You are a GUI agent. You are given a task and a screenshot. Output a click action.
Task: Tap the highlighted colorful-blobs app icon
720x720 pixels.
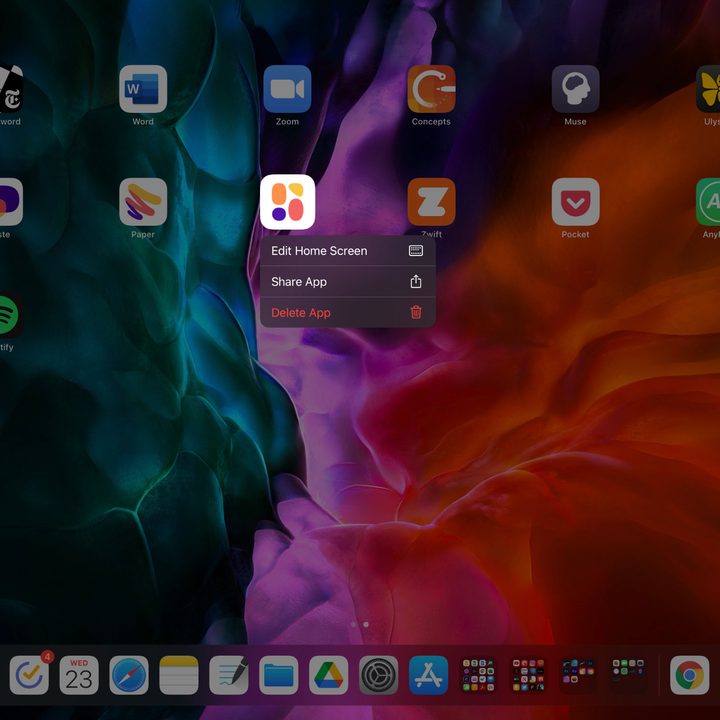tap(287, 202)
